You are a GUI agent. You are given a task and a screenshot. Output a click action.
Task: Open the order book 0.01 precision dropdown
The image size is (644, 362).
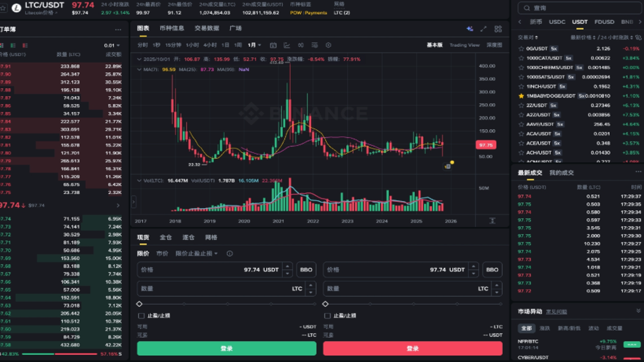pyautogui.click(x=113, y=45)
